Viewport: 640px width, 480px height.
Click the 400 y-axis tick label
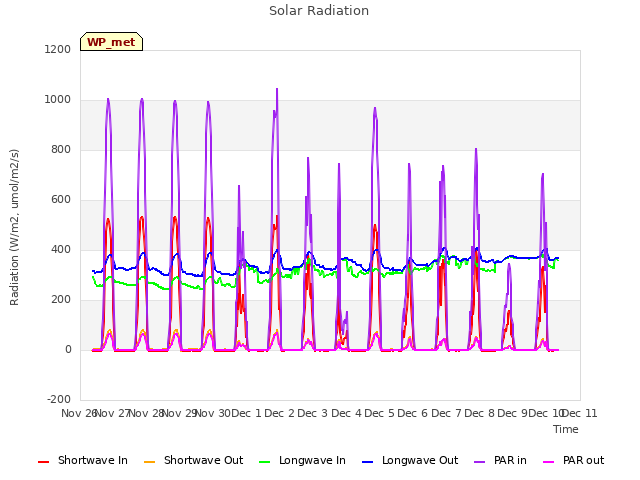[61, 249]
